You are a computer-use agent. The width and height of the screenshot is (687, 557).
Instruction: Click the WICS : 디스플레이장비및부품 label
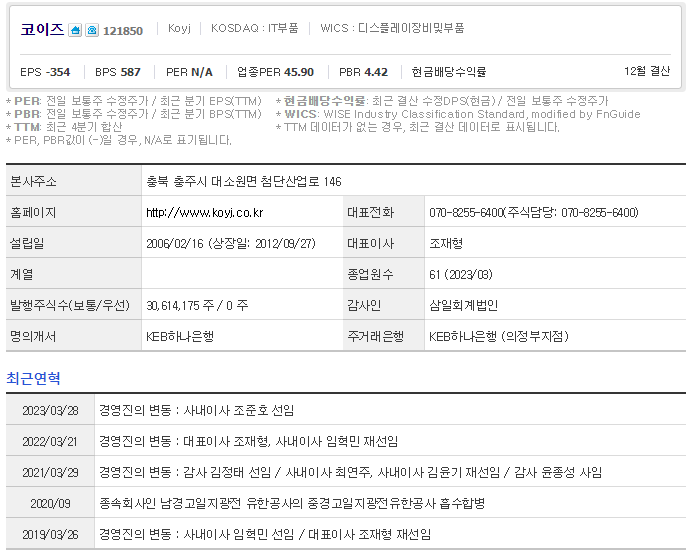[x=392, y=28]
